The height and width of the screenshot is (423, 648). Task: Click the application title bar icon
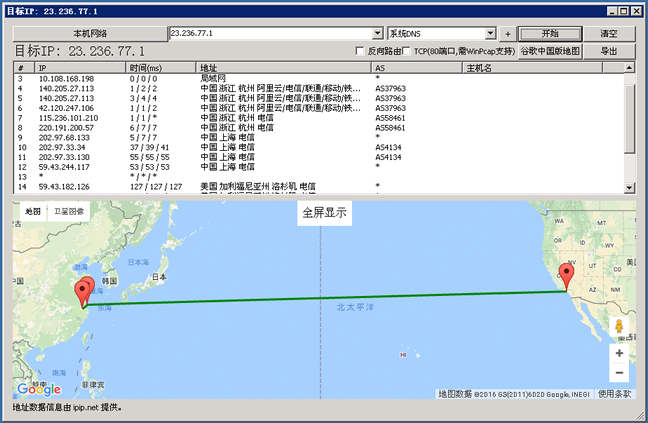click(x=10, y=9)
